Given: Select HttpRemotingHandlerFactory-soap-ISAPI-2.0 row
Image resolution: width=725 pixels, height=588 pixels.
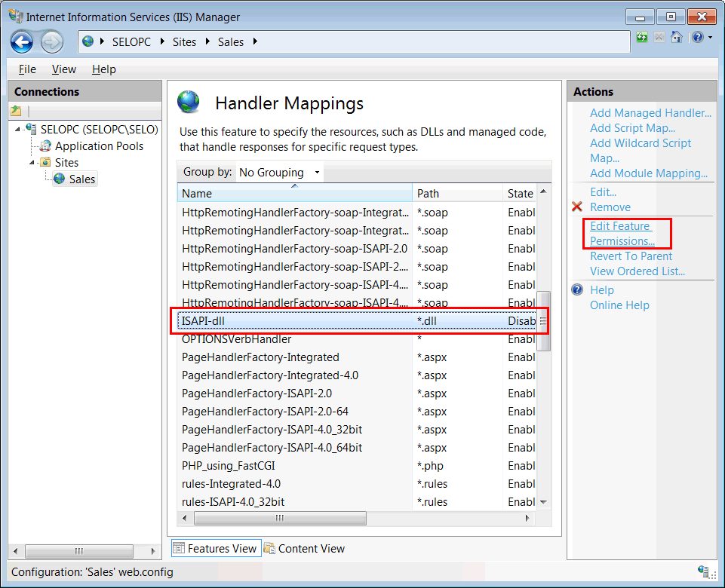Looking at the screenshot, I should [357, 249].
